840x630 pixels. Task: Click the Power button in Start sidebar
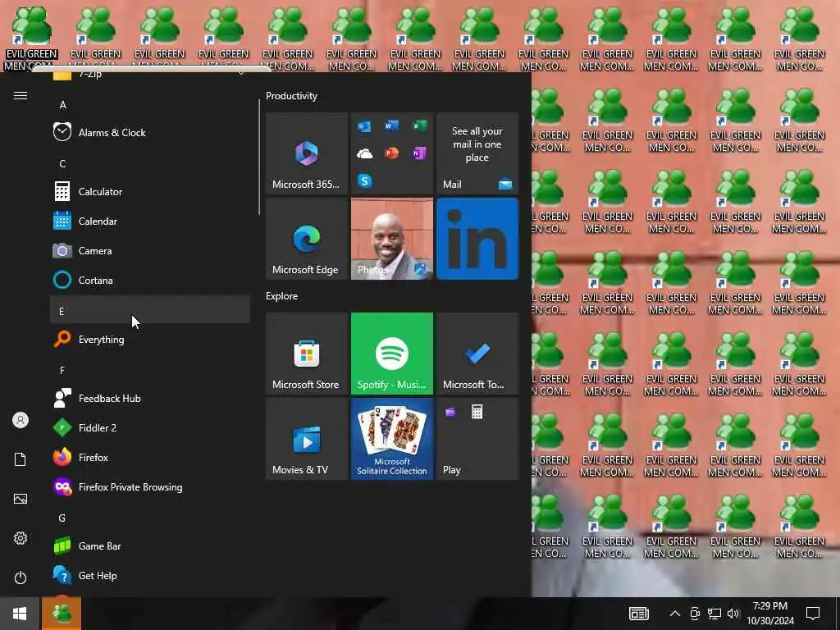[x=21, y=577]
